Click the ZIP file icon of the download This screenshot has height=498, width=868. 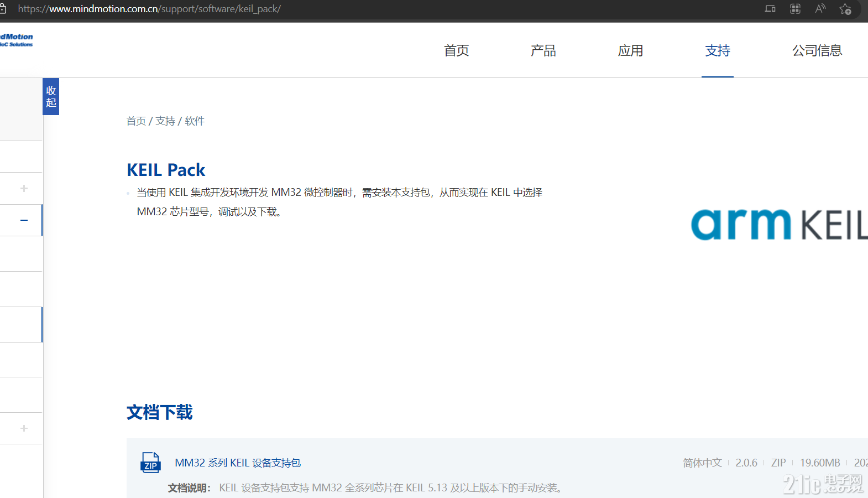point(150,462)
